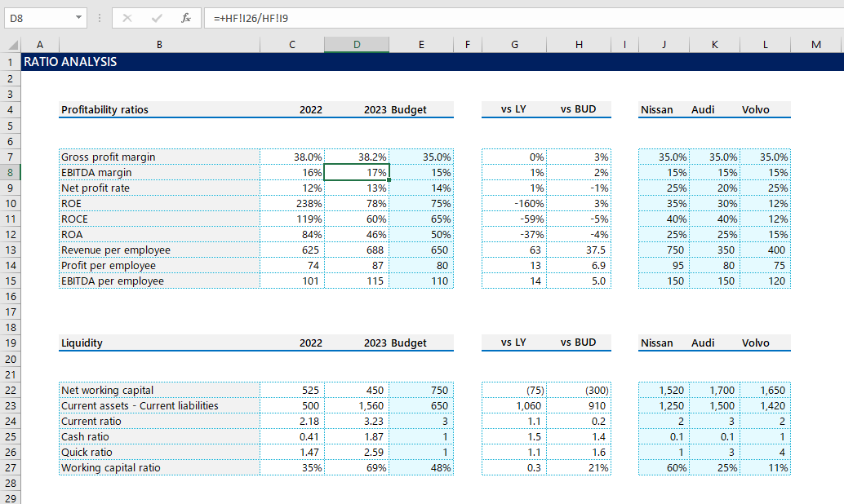Select Volvo Working capital ratio 11% cell
This screenshot has height=504, width=844.
(x=766, y=467)
